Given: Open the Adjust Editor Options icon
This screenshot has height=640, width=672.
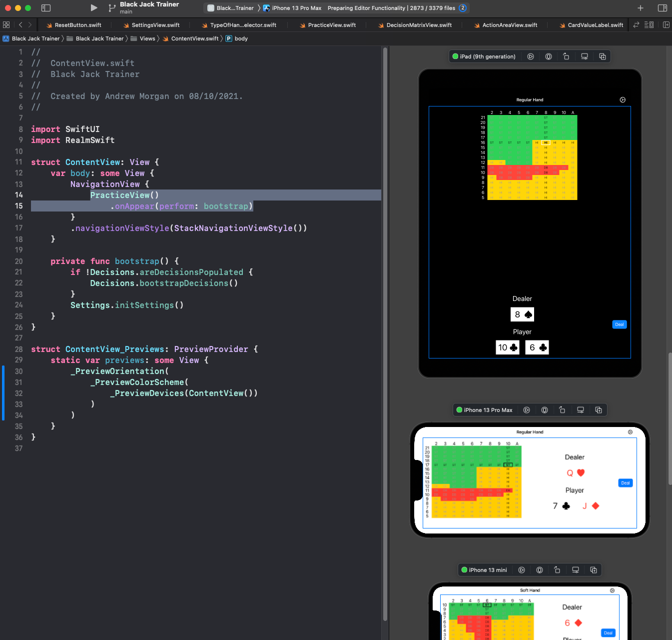Looking at the screenshot, I should pyautogui.click(x=649, y=24).
